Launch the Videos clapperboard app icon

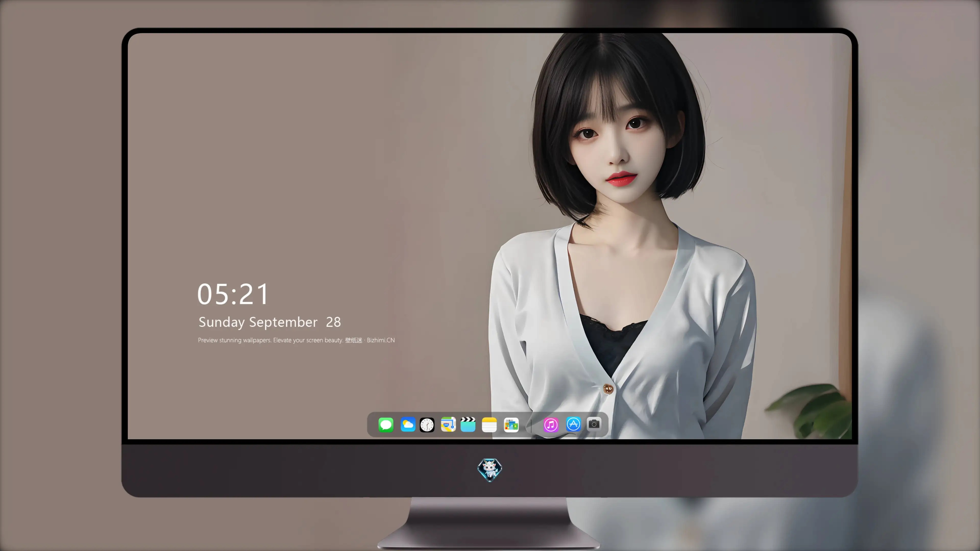(x=468, y=425)
